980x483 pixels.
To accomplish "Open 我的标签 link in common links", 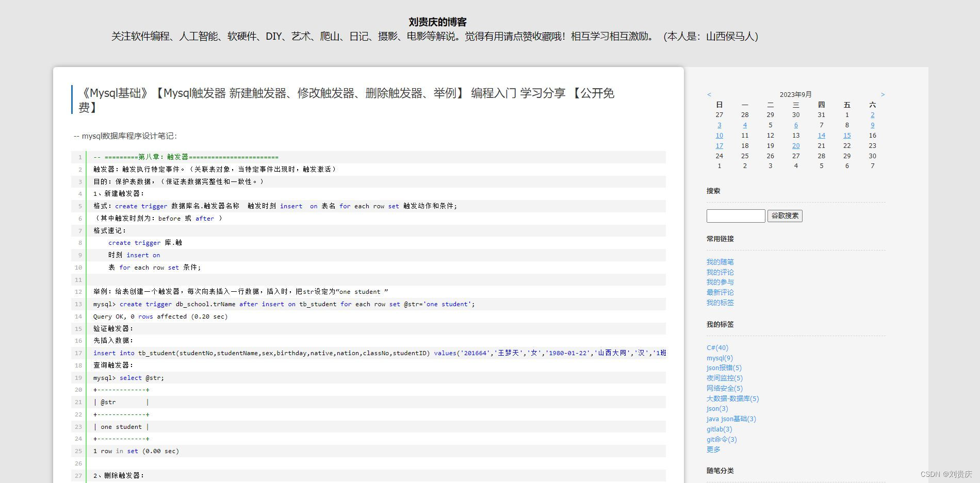I will (720, 303).
